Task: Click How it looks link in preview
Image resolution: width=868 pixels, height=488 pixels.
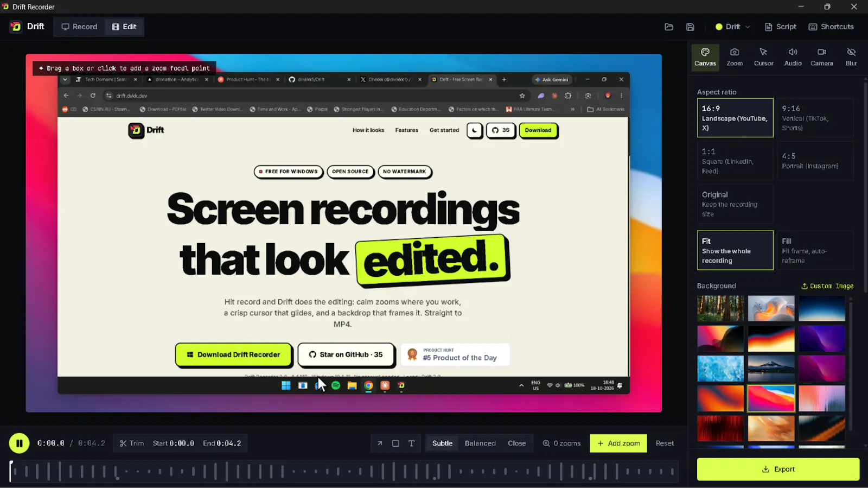Action: (x=368, y=130)
